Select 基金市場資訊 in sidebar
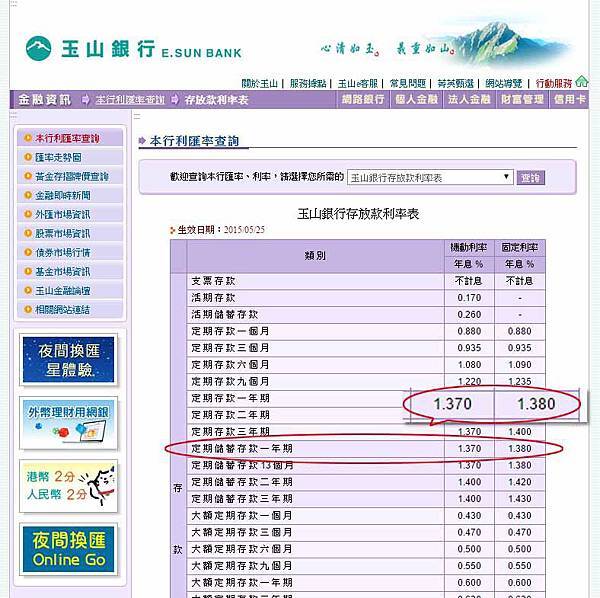This screenshot has height=598, width=600. [70, 272]
